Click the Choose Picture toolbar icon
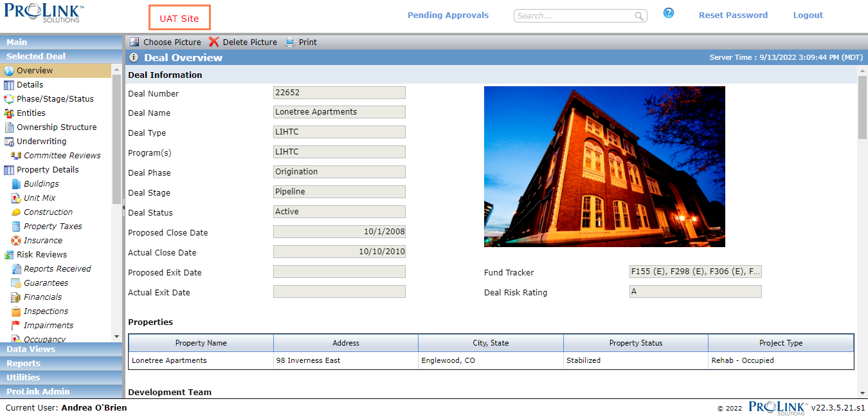Image resolution: width=868 pixels, height=417 pixels. coord(134,42)
